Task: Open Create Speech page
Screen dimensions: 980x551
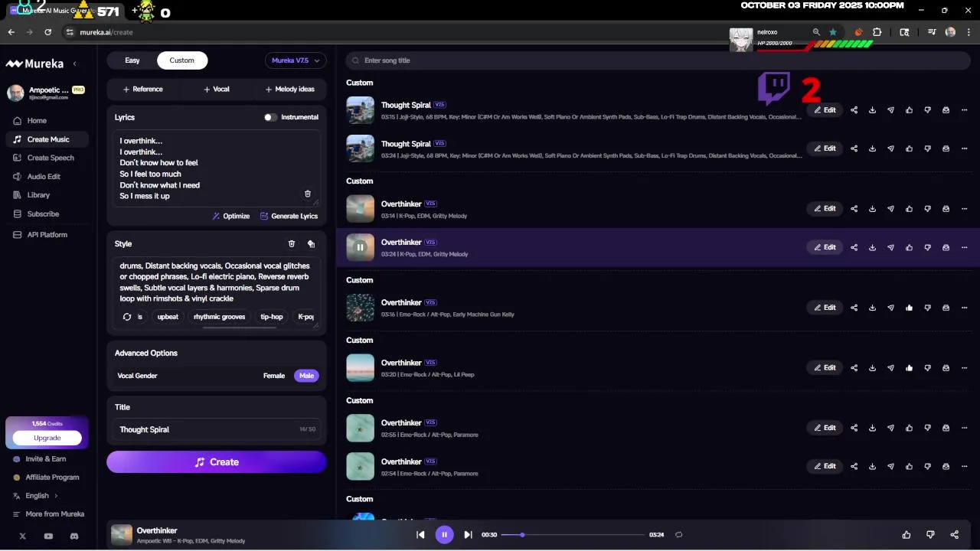Action: (x=47, y=158)
